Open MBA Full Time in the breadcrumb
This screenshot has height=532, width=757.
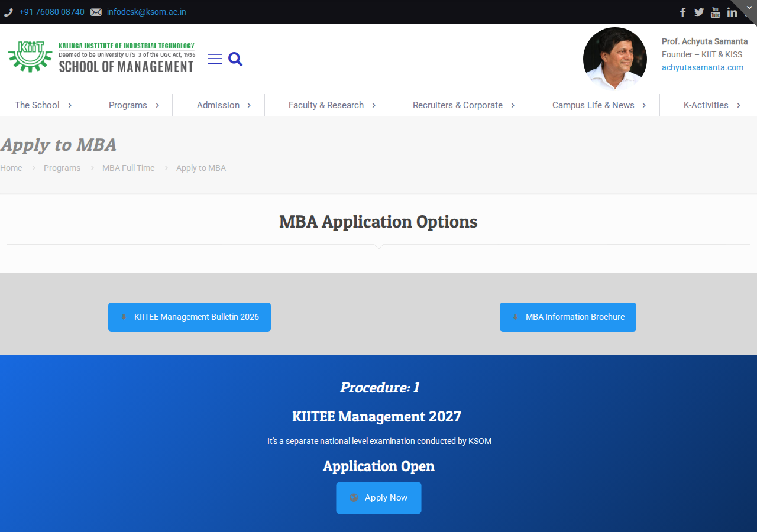(x=128, y=168)
